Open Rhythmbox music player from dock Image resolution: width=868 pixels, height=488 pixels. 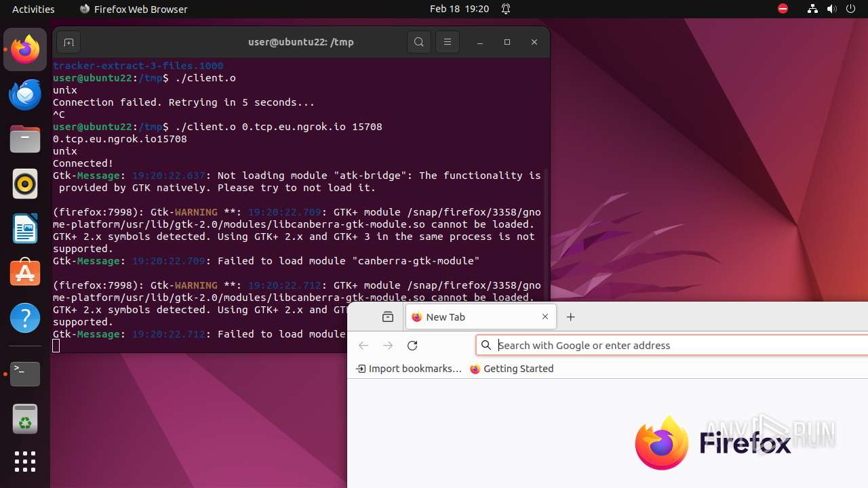pos(25,184)
